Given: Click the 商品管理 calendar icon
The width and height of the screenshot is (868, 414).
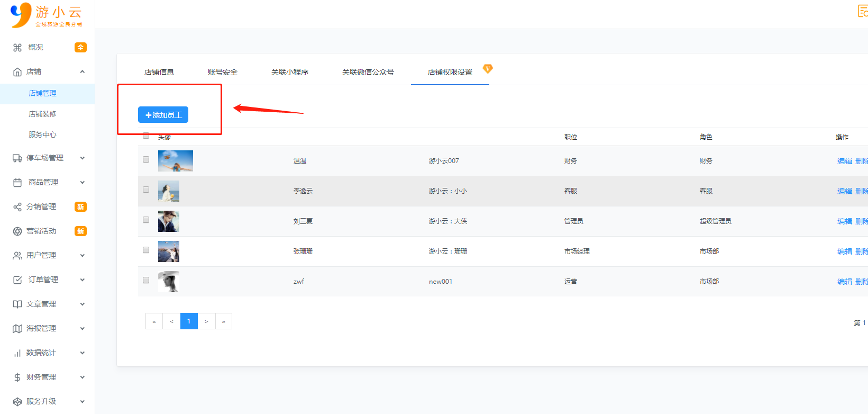Looking at the screenshot, I should (x=17, y=183).
